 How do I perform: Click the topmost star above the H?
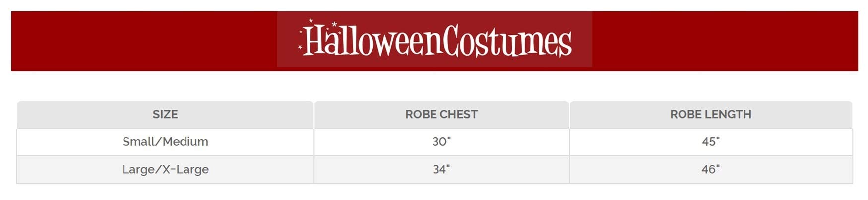tap(311, 21)
